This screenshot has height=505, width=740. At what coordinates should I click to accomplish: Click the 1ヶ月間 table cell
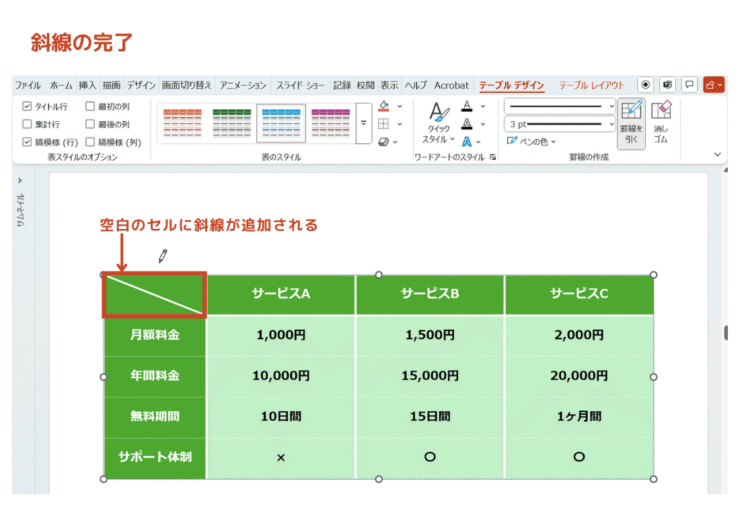click(x=579, y=416)
